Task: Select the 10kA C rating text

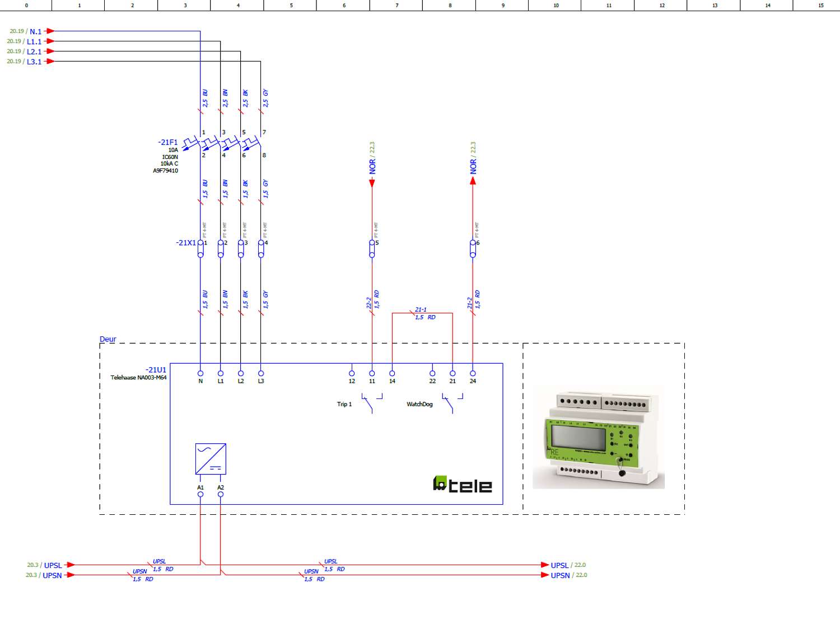Action: [170, 164]
